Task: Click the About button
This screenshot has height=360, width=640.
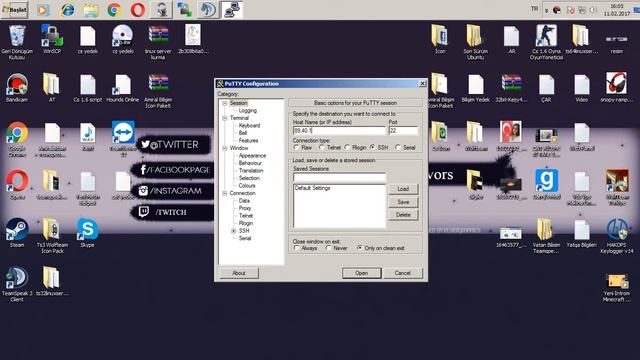Action: pos(239,273)
